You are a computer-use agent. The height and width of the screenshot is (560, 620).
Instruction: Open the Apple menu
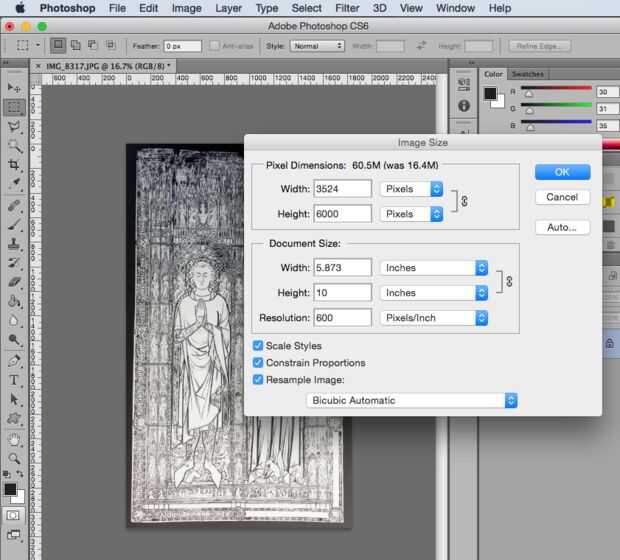click(x=19, y=8)
